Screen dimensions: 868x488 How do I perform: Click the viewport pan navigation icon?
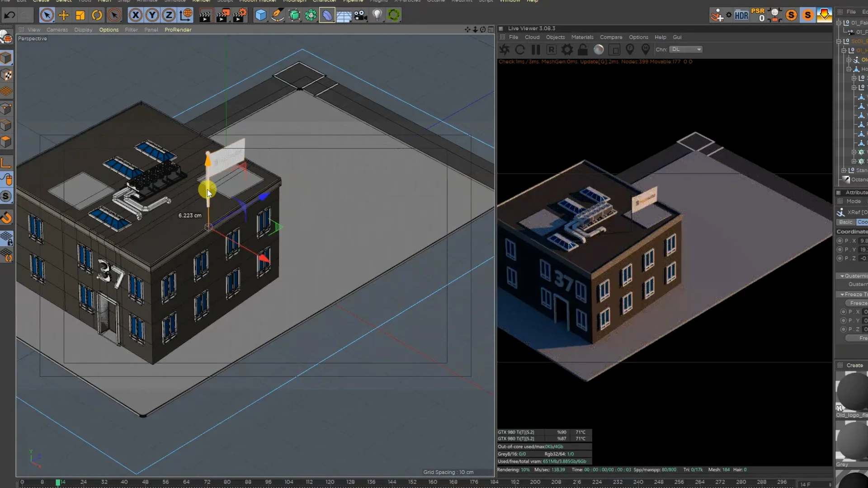pos(467,30)
